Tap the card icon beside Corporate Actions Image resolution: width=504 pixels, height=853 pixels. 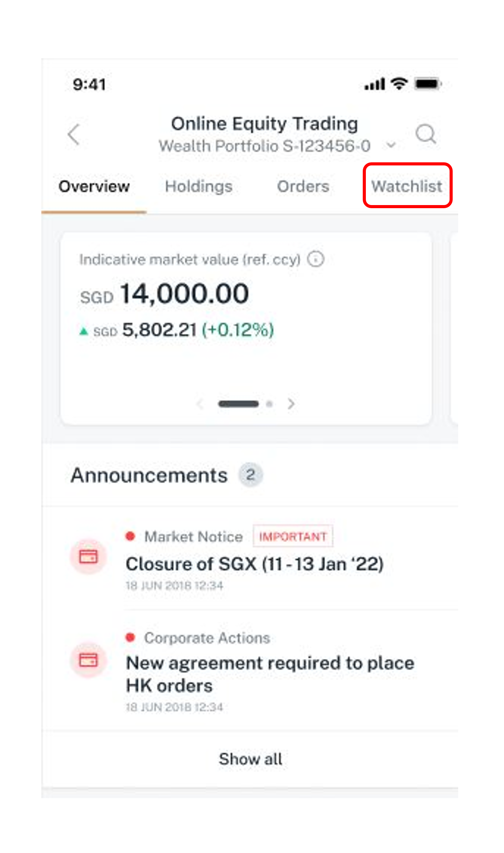[88, 660]
